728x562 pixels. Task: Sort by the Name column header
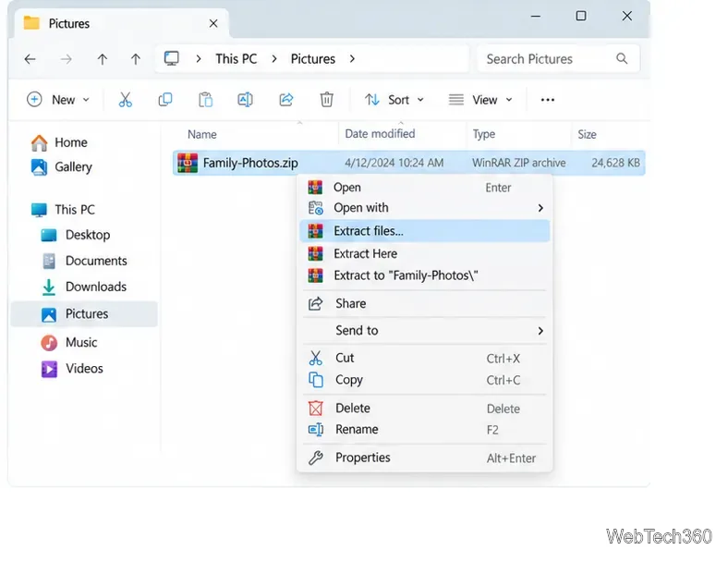coord(202,135)
